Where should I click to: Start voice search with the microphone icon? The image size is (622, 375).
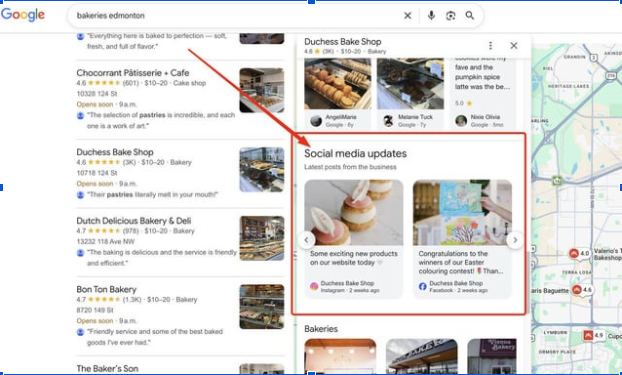pos(431,15)
